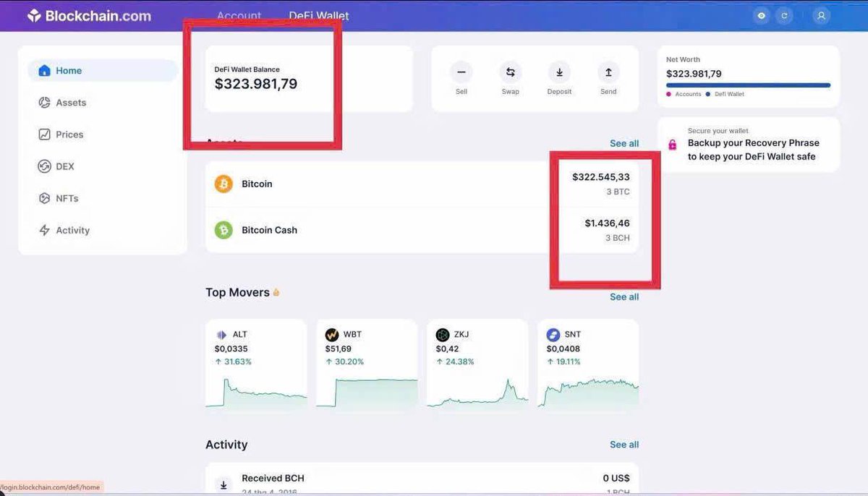The image size is (868, 496).
Task: Click the SNT token icon
Action: pyautogui.click(x=553, y=335)
